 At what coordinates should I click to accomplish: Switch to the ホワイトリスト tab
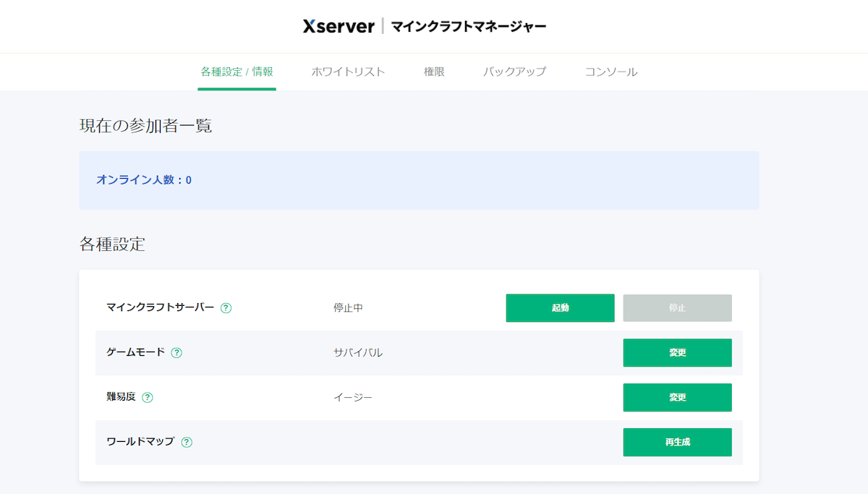[x=348, y=72]
